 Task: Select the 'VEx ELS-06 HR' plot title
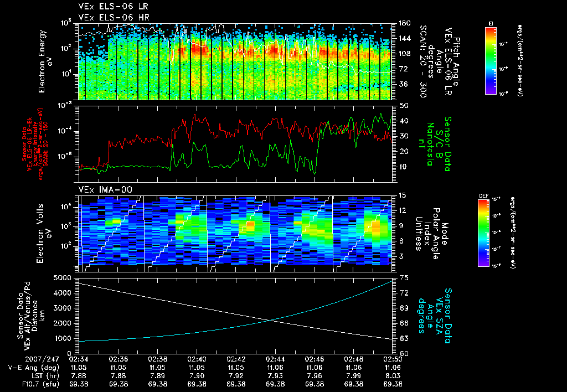tap(114, 17)
